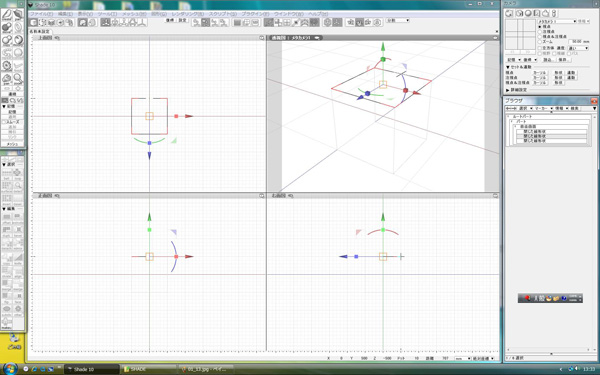Open the 記憶 dropdown in camera panel
This screenshot has height=375, width=600.
[514, 60]
